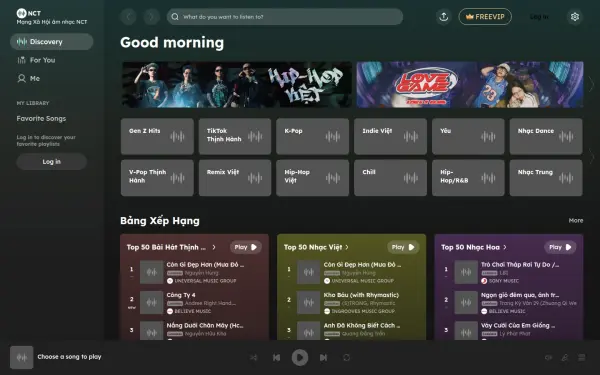Expand Top 50 Nhạc Hoa chart chevron

(x=505, y=247)
